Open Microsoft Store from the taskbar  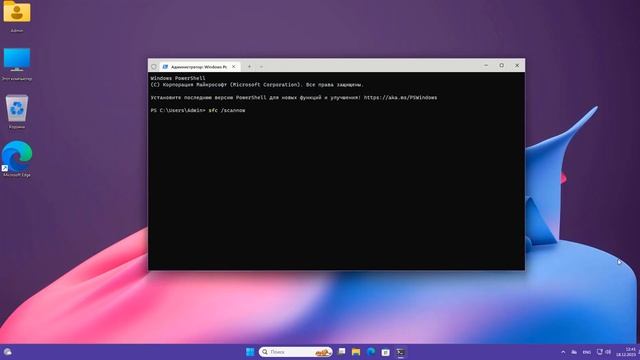pos(385,352)
